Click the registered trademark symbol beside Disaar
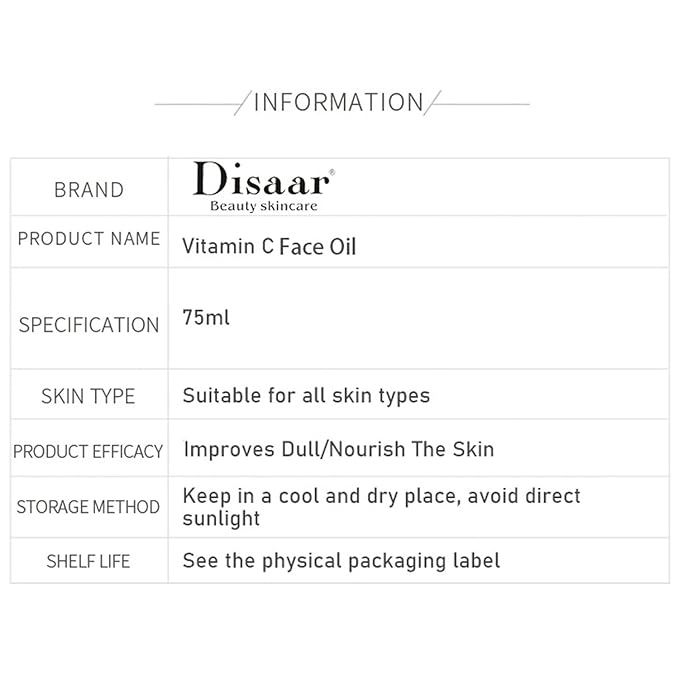 click(332, 172)
